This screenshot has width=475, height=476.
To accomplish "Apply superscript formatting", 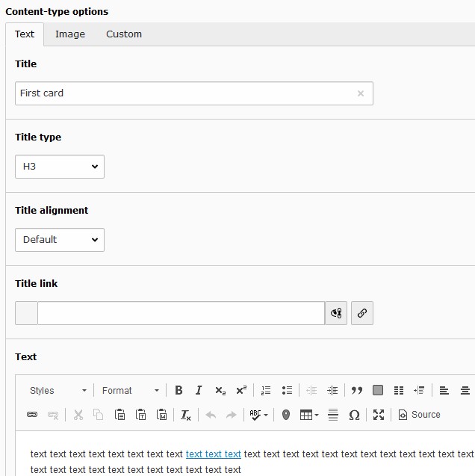I will tap(241, 390).
